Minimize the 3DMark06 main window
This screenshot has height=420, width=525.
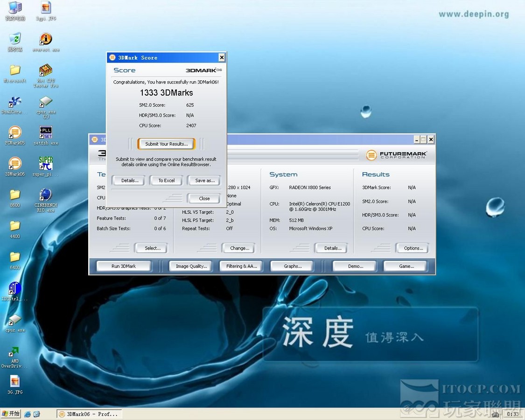coord(417,140)
